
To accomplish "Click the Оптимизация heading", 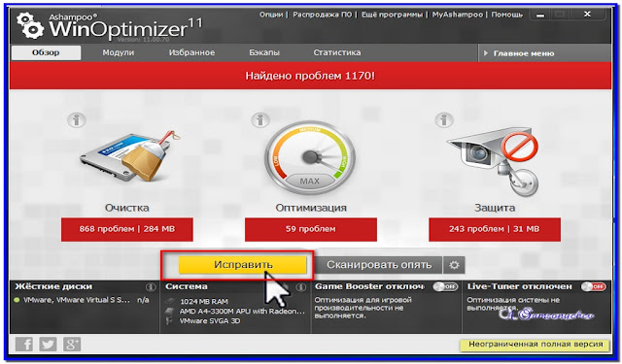I will point(311,208).
